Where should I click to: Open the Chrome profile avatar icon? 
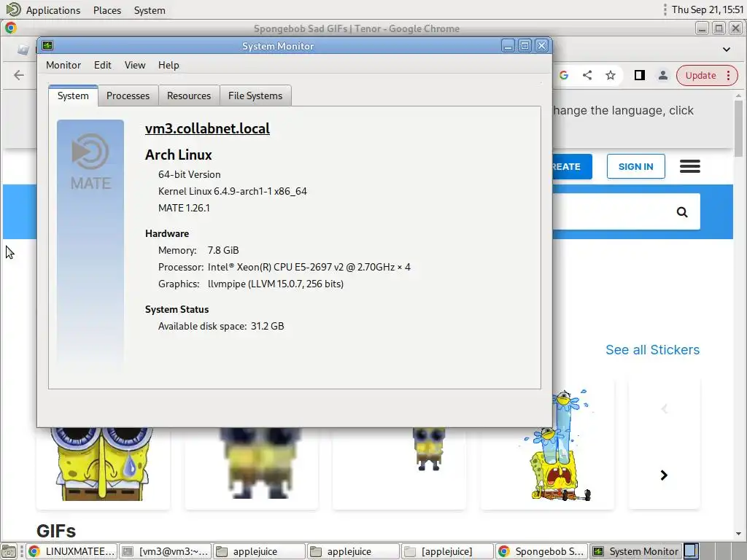click(662, 75)
